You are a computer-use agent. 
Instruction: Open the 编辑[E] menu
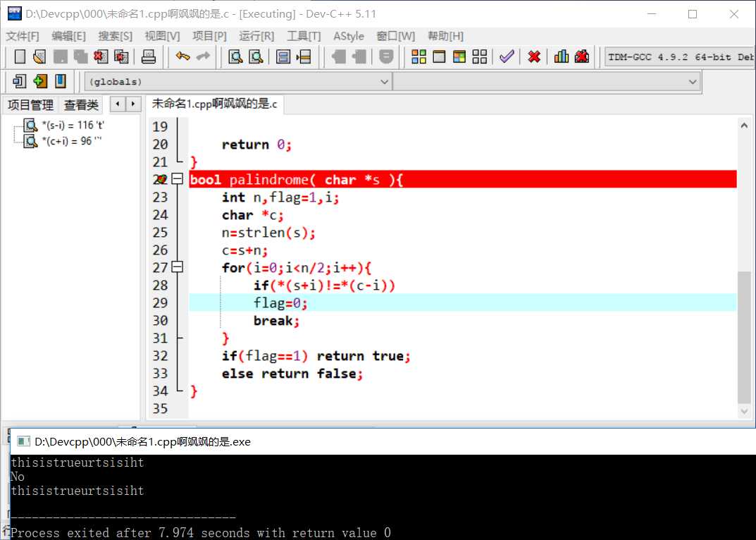[x=68, y=36]
